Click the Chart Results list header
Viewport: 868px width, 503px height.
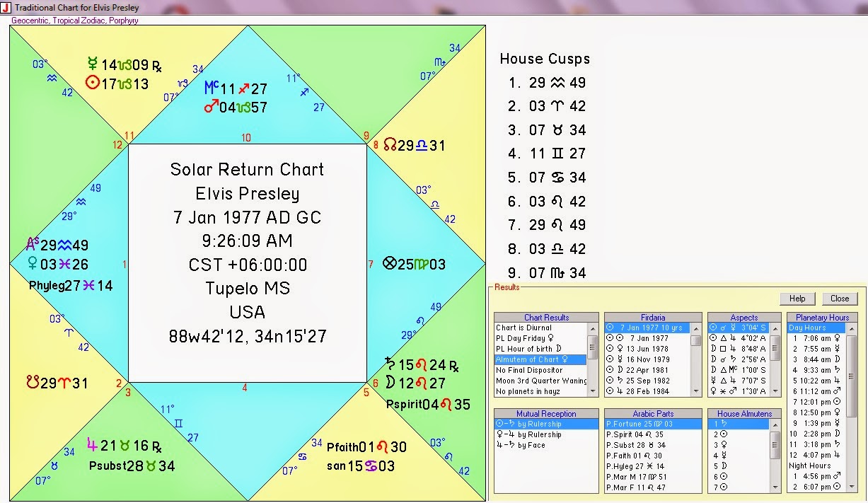point(547,318)
